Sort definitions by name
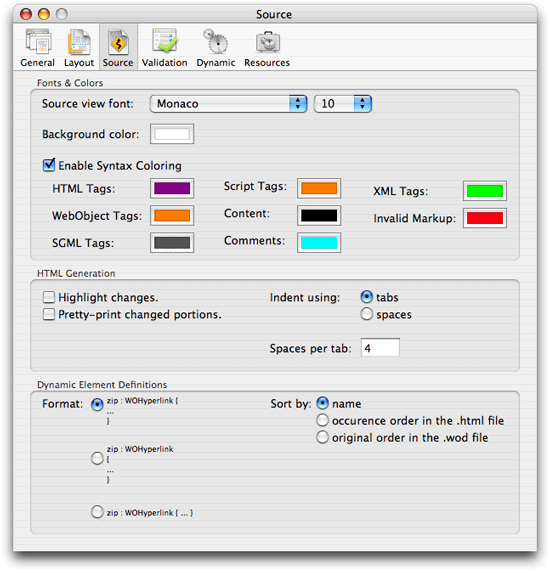 (x=322, y=403)
